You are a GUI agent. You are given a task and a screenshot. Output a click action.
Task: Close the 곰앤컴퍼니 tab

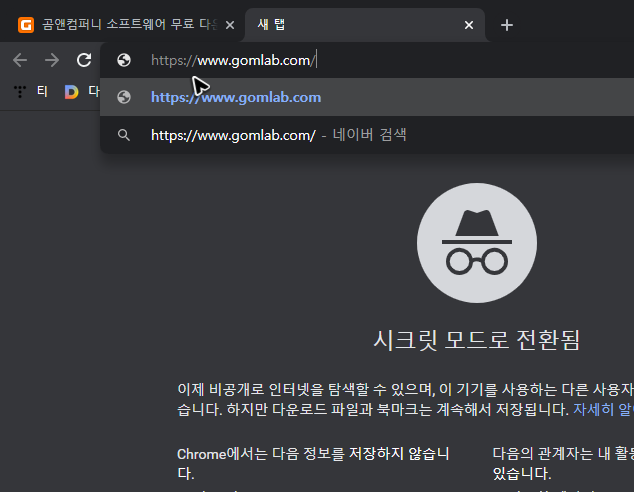230,25
